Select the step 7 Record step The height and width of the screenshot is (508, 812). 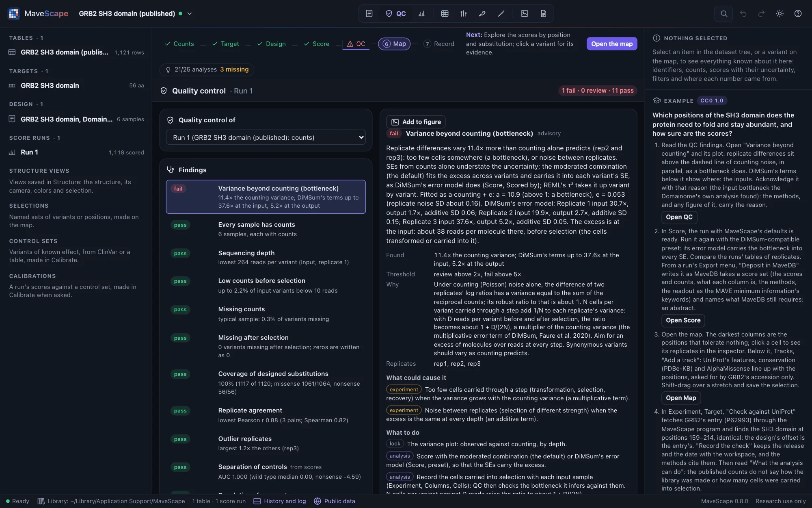point(438,44)
